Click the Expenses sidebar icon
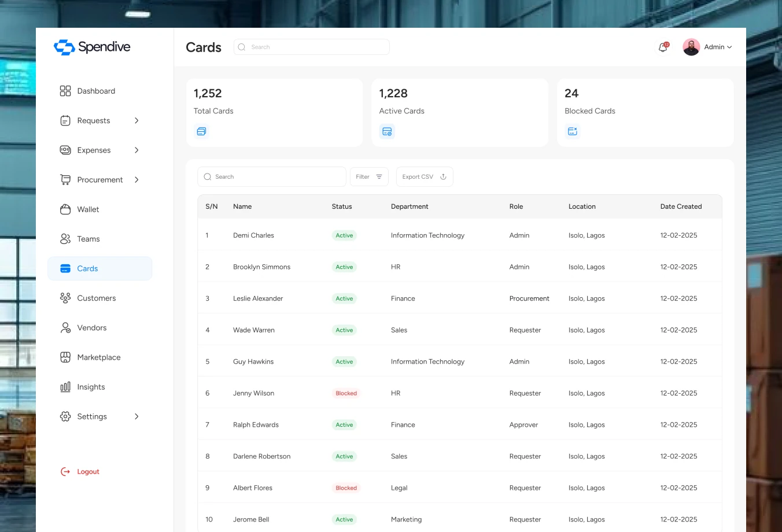The width and height of the screenshot is (782, 532). pyautogui.click(x=65, y=150)
